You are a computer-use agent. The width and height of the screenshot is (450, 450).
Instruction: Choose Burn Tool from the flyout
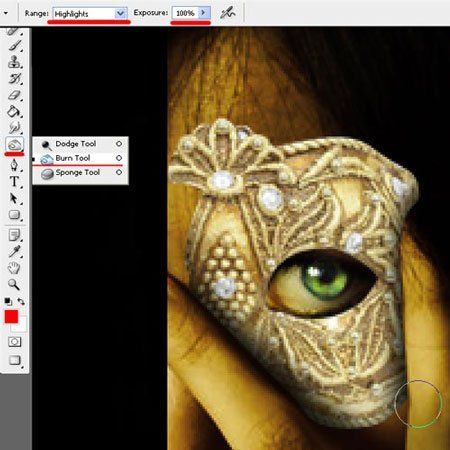[80, 158]
